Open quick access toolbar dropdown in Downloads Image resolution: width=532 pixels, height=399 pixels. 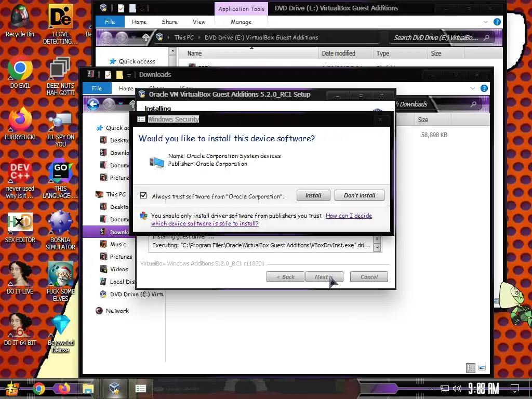tap(129, 75)
